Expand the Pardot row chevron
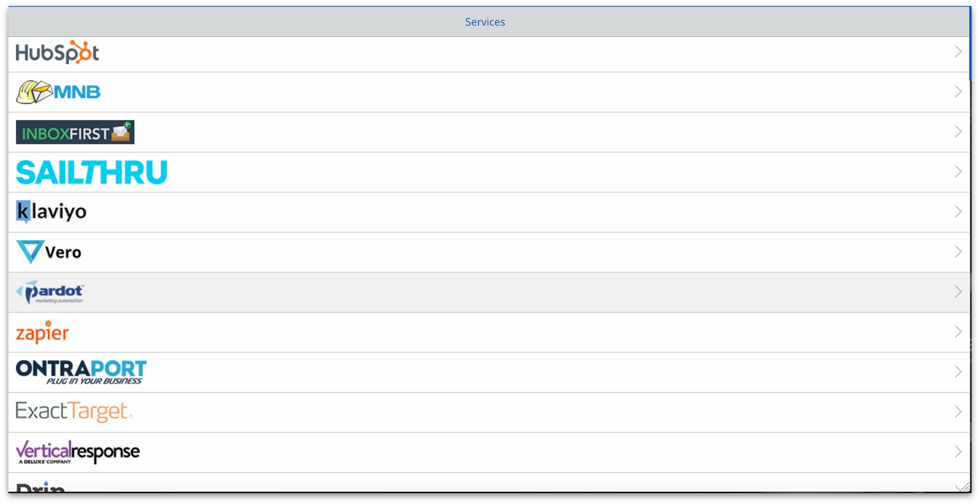 tap(958, 291)
